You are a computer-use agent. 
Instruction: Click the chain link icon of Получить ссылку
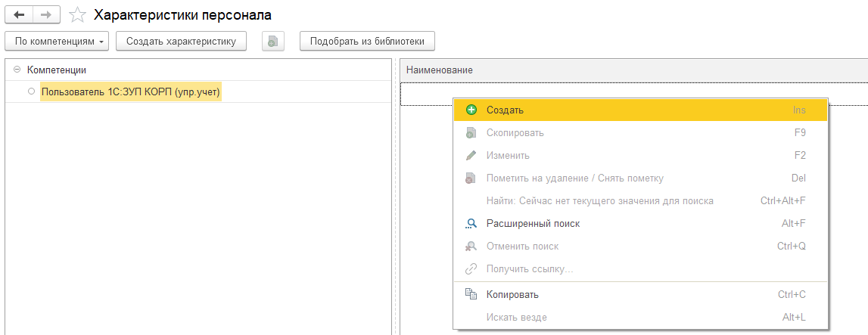pos(471,269)
